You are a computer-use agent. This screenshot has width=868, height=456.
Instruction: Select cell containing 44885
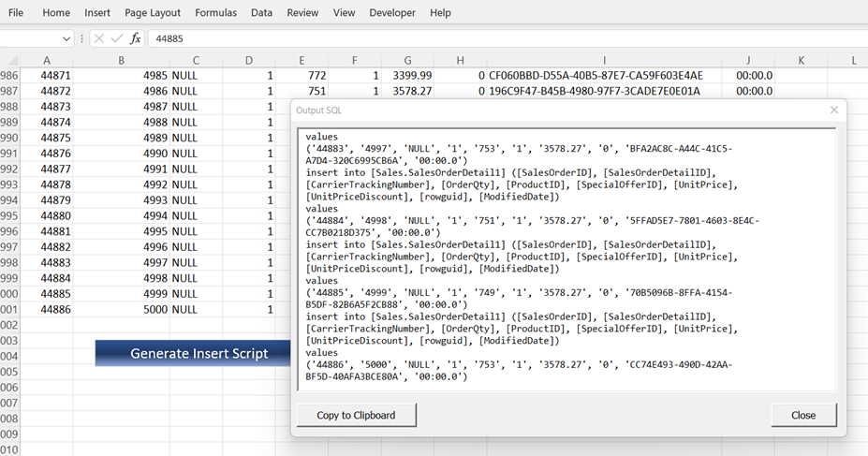coord(47,294)
